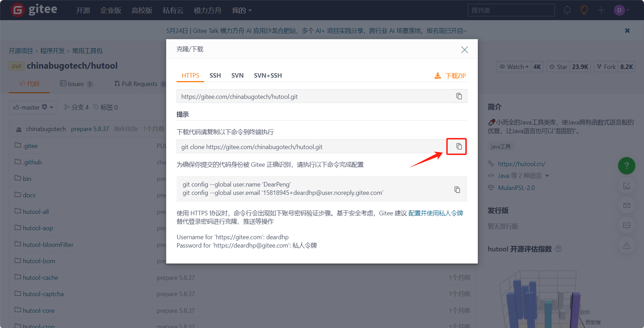Screen dimensions: 644x328
Task: Open the hutool-aop folder
Action: pos(38,228)
